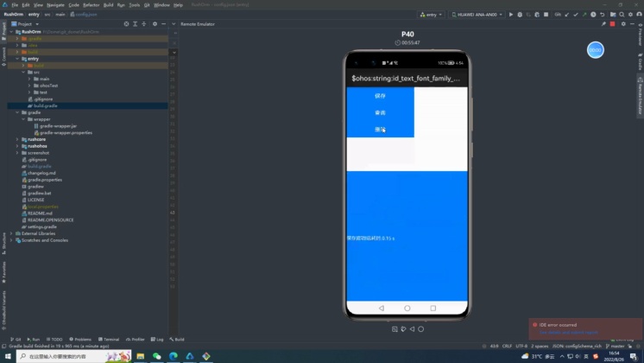This screenshot has height=363, width=644.
Task: Click the locate/select opened file icon
Action: tap(127, 24)
